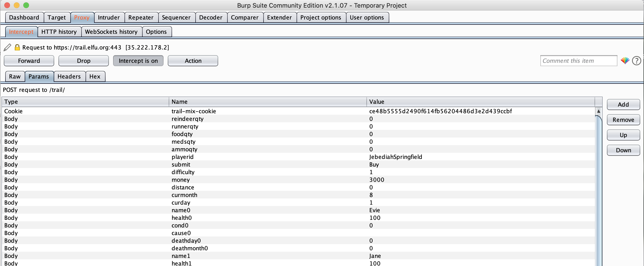
Task: Select the difficulty parameter row
Action: click(298, 172)
